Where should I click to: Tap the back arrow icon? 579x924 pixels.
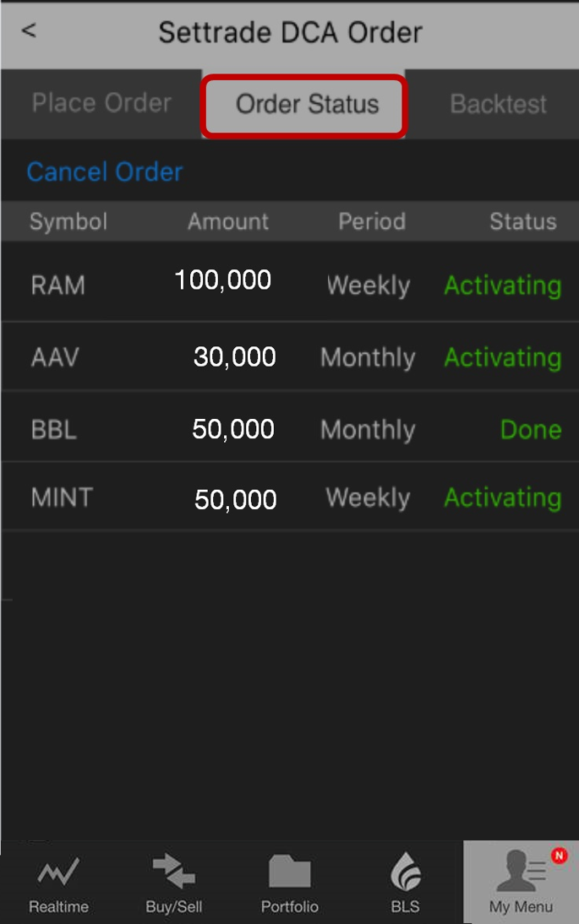pyautogui.click(x=29, y=31)
